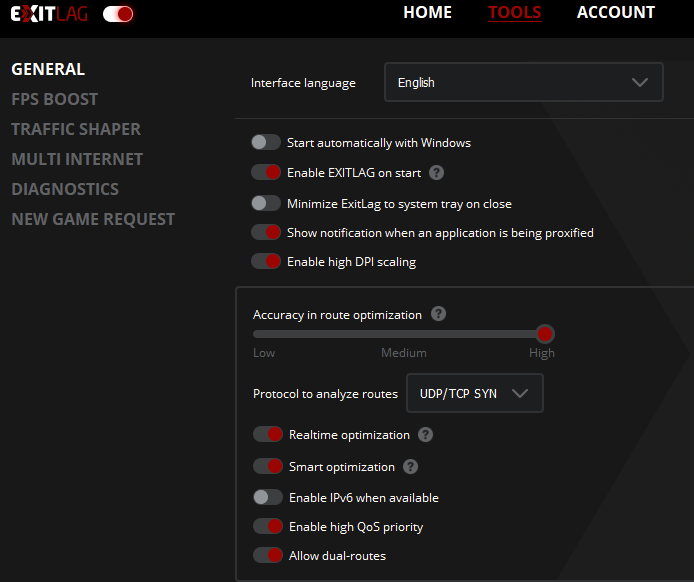Disable Allow dual-routes toggle
Viewport: 694px width, 582px height.
click(x=268, y=555)
